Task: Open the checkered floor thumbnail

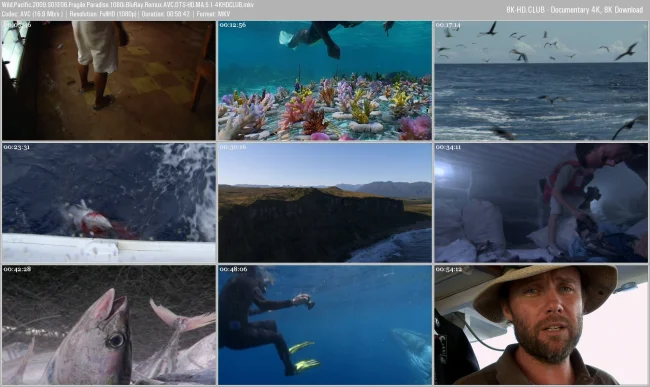Action: click(109, 80)
